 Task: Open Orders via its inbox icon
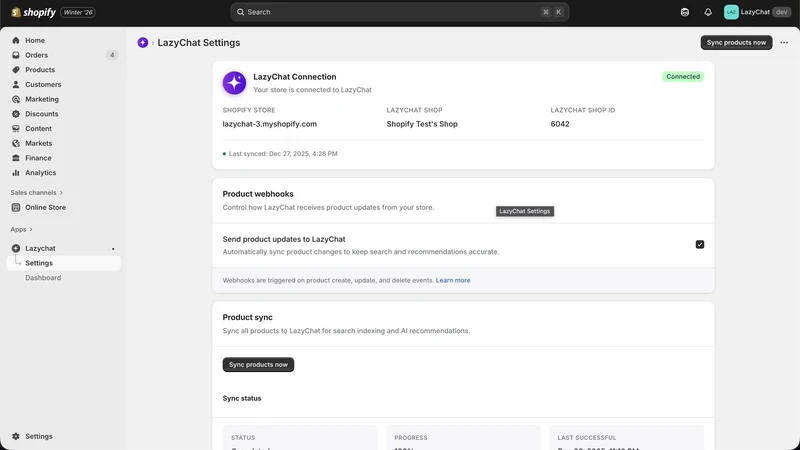(16, 55)
